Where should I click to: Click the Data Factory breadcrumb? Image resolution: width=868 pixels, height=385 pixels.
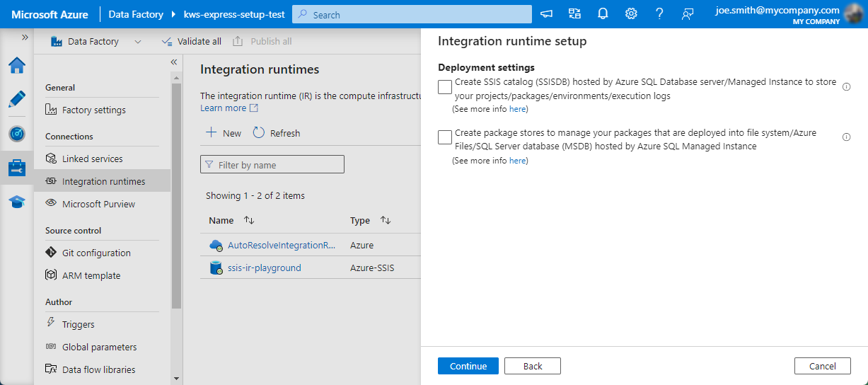[136, 14]
